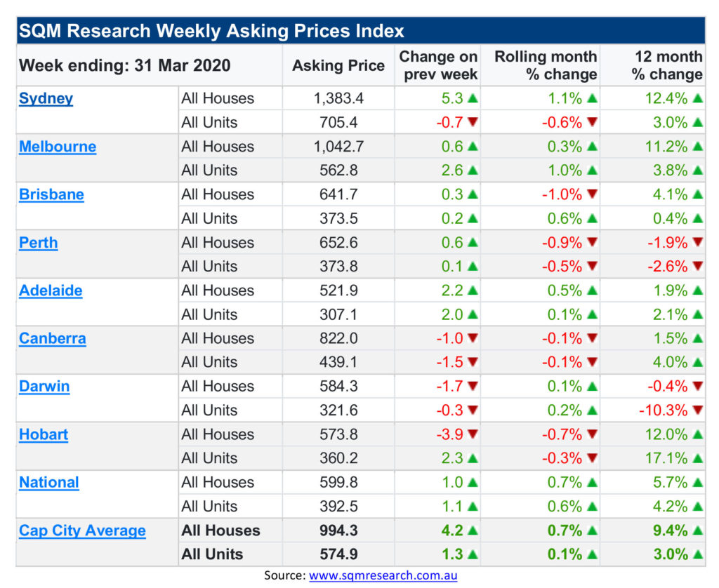Select Melbourne units asking price 562.8
719x588 pixels.
point(338,170)
